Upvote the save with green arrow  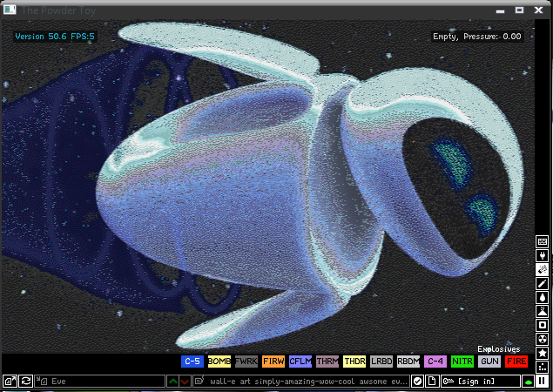pos(172,381)
